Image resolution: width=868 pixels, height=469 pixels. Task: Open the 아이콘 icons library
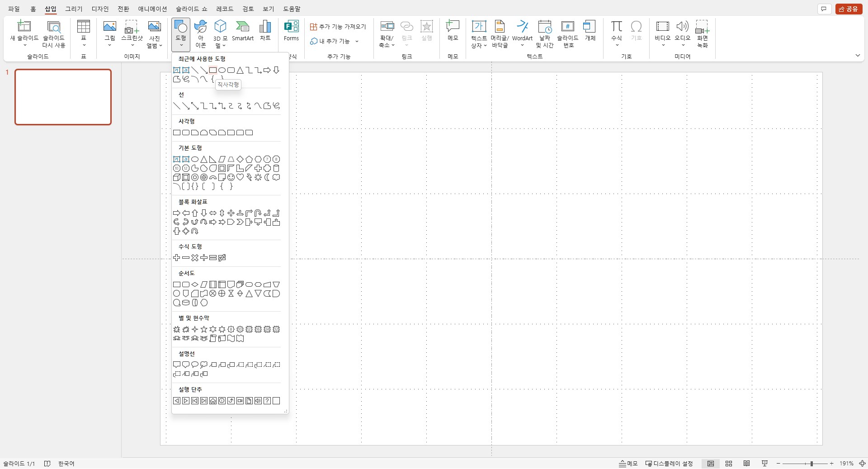[x=201, y=34]
